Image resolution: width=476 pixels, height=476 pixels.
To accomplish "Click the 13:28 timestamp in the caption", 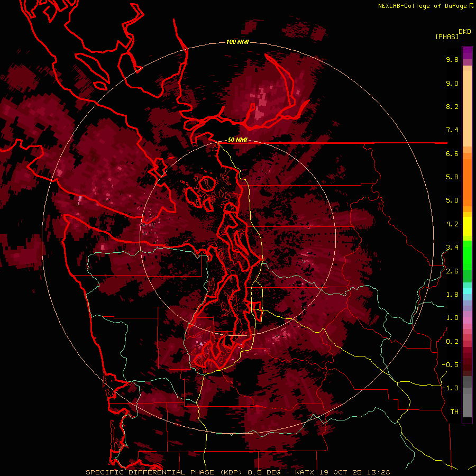I will point(378,472).
